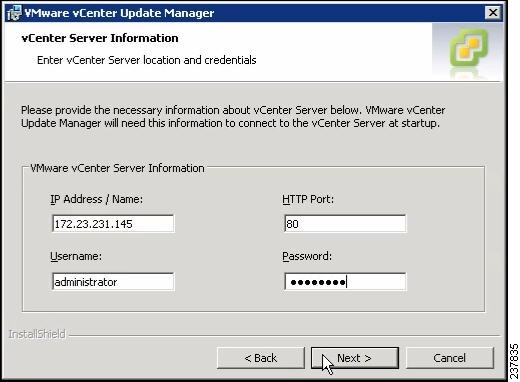Select the HTTP Port input field
Screen dimensions: 520x382
(x=345, y=224)
